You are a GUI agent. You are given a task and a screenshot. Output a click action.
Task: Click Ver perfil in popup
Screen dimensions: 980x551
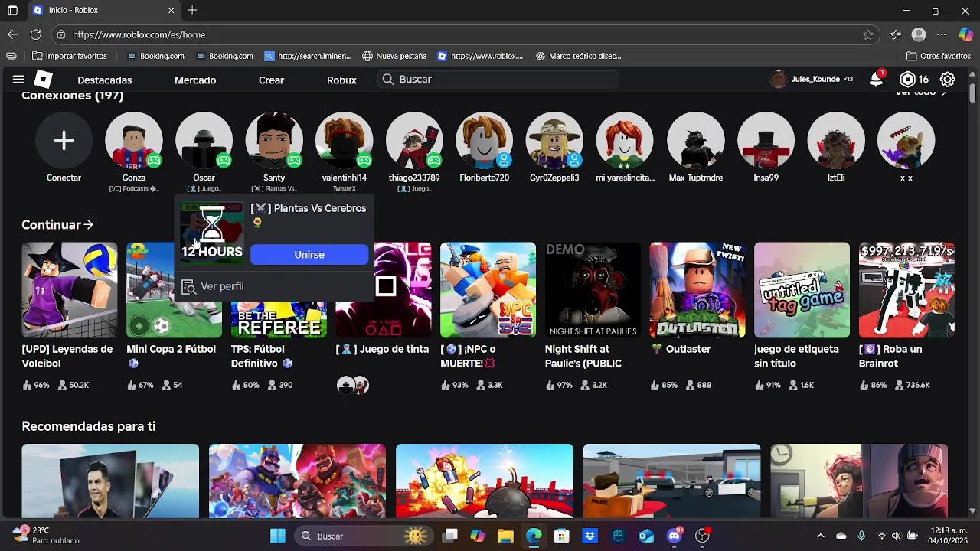[x=213, y=286]
